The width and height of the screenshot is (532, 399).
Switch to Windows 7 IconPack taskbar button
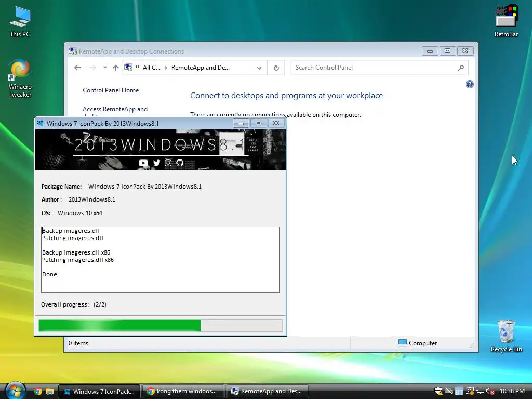coord(99,391)
